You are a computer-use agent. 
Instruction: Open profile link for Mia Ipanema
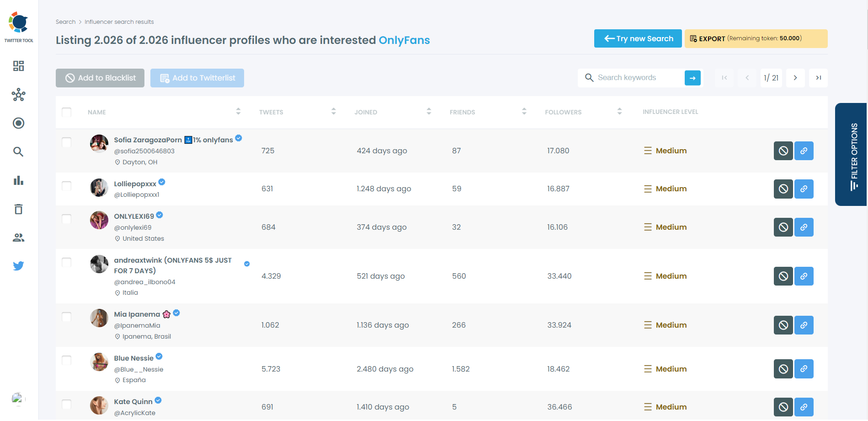[x=804, y=325]
